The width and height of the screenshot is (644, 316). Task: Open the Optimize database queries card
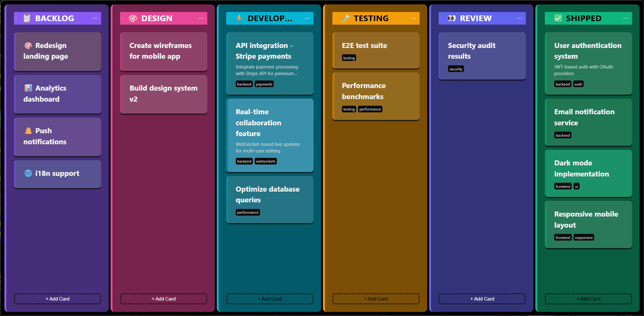point(269,194)
